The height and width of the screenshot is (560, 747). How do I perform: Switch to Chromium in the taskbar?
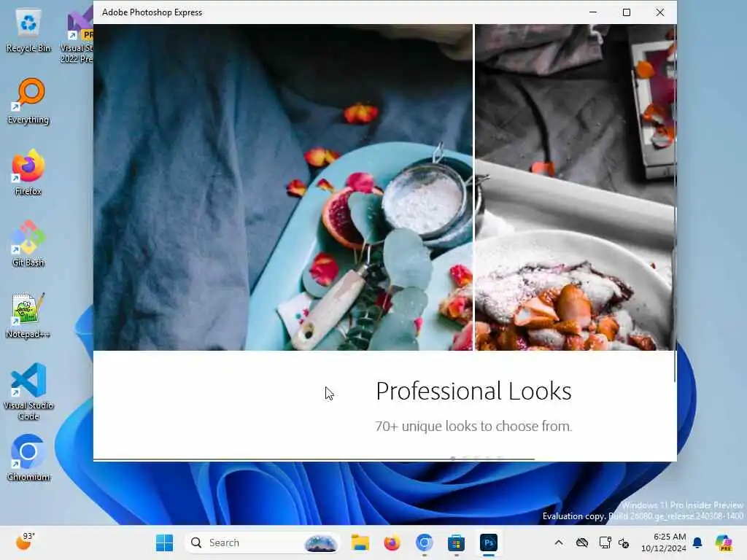tap(424, 542)
